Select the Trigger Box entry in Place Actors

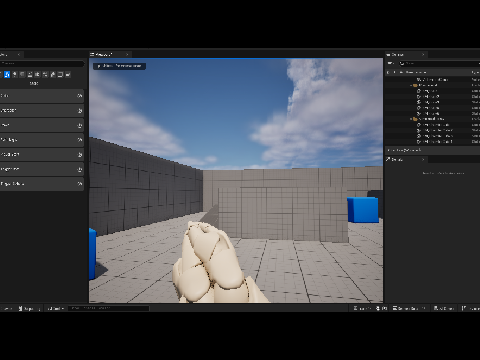42,169
